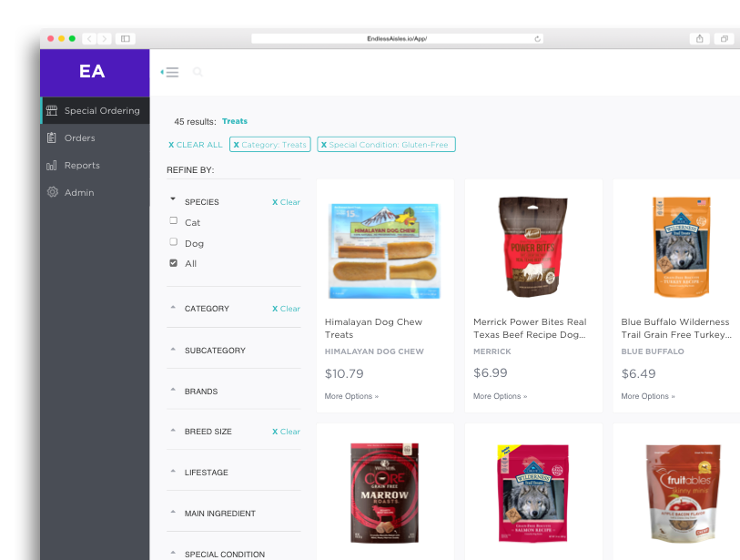Screen dimensions: 740x560
Task: Click Clear All filters
Action: click(x=196, y=145)
